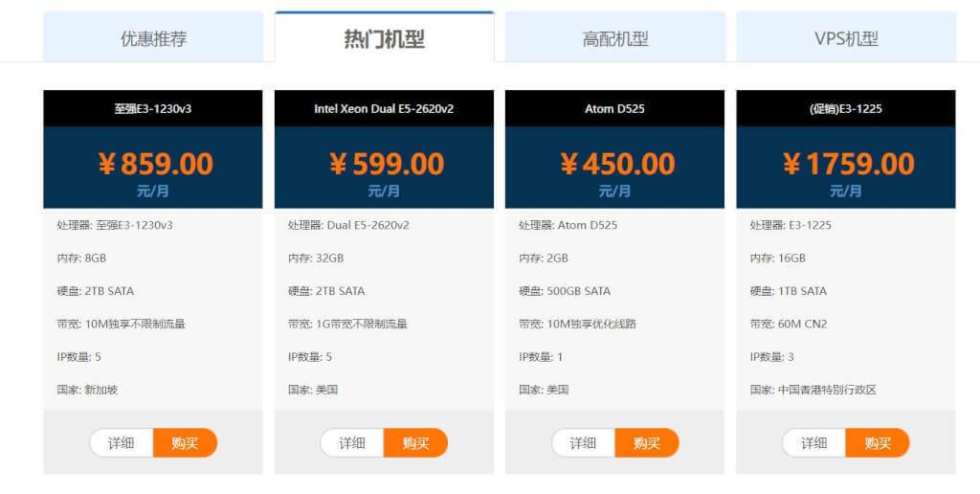Switch to the VPS机型 tab
The image size is (980, 494).
click(846, 38)
